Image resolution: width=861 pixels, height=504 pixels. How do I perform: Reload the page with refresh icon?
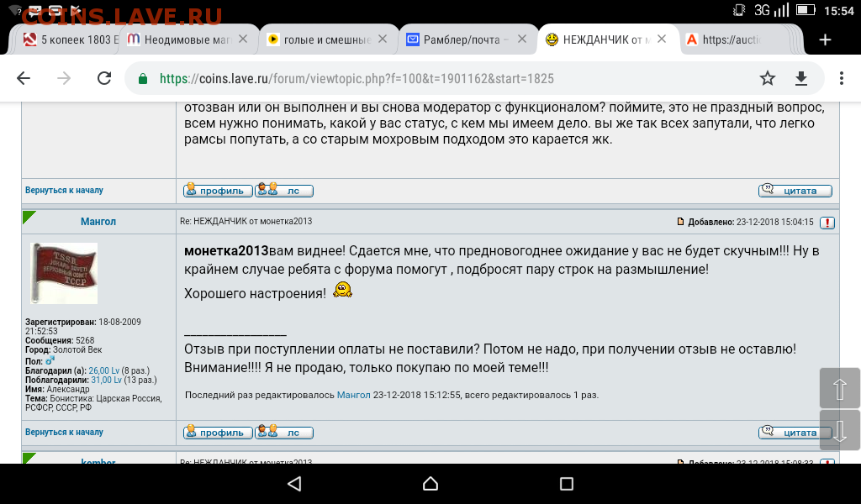(x=104, y=78)
